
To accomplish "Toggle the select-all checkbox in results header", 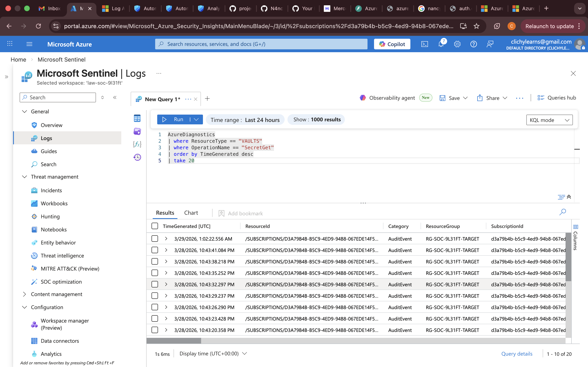I will click(x=155, y=226).
